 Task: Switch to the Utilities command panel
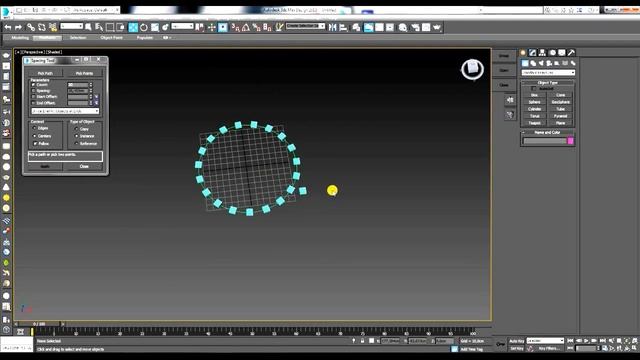571,53
